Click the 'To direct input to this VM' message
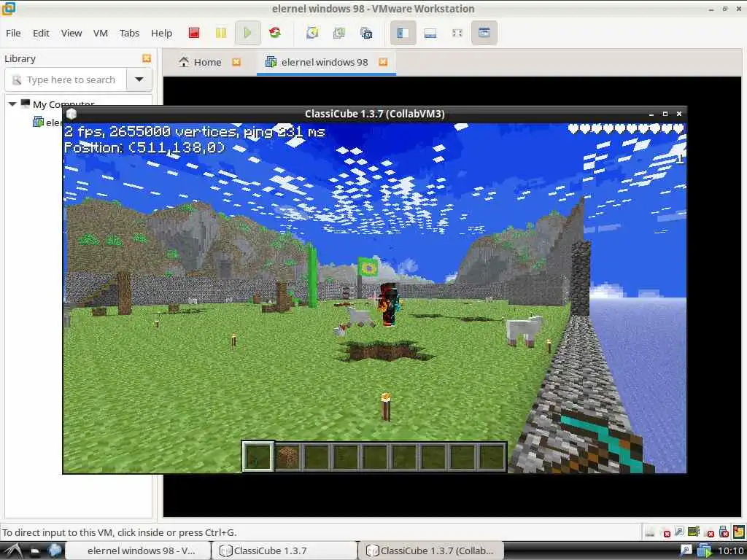The image size is (747, 560). pyautogui.click(x=120, y=532)
